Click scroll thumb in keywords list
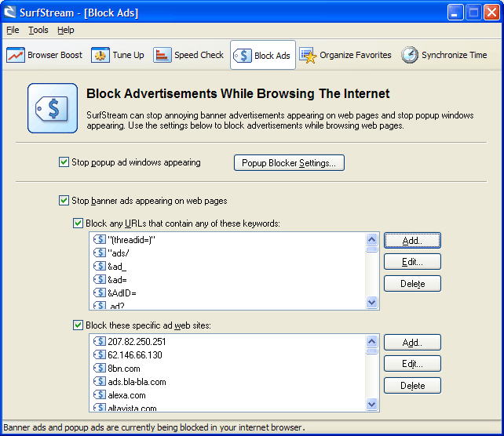504x436 pixels. click(372, 249)
